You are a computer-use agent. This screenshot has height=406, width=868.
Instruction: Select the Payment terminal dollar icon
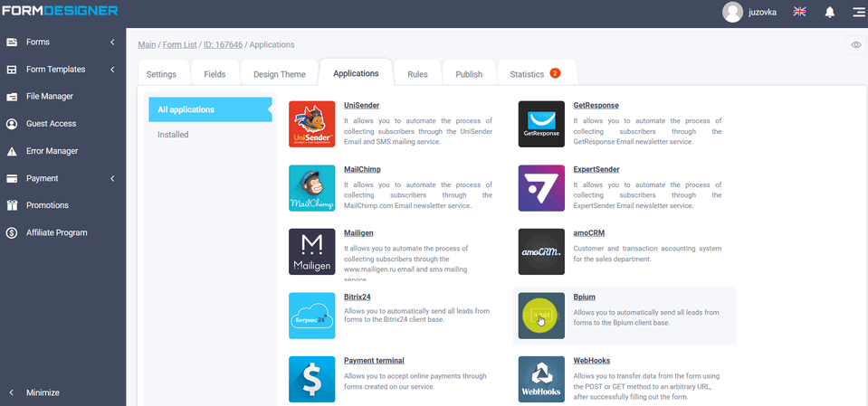[312, 379]
